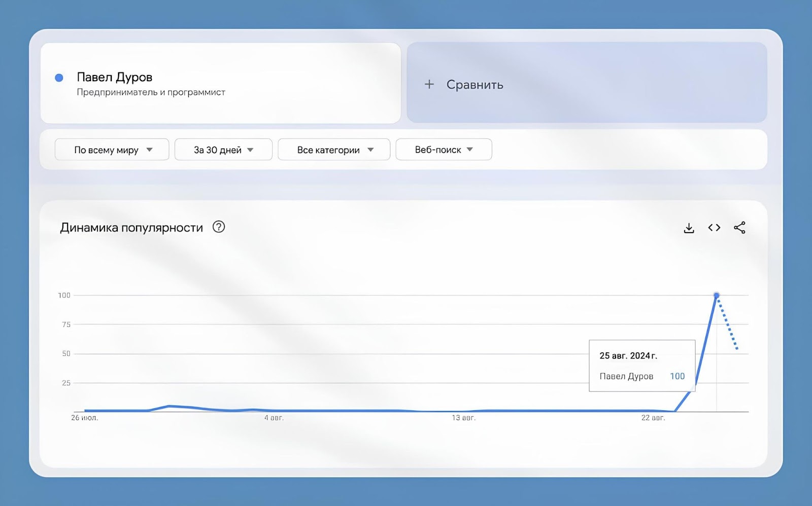Viewport: 812px width, 506px height.
Task: Click the Динамика популярности heading
Action: (x=131, y=228)
